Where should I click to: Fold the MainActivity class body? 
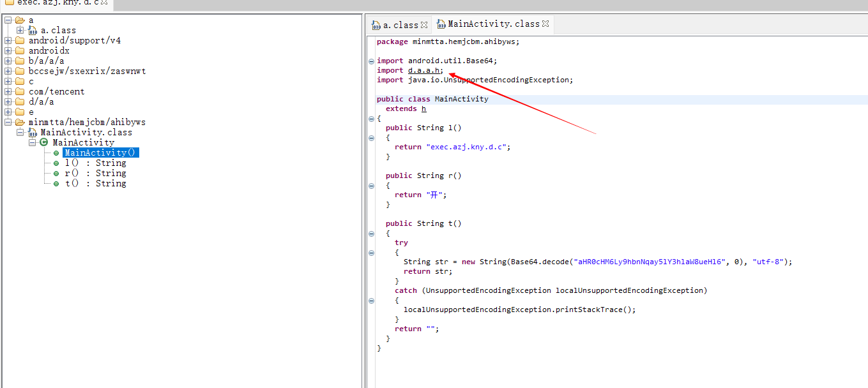371,119
